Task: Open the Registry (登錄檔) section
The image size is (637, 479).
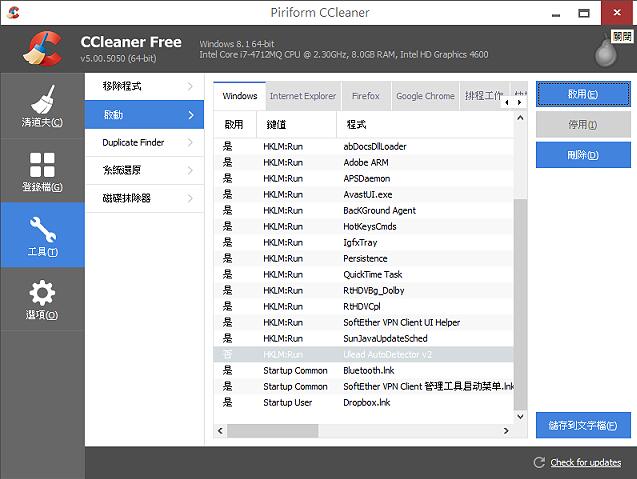Action: [42, 171]
